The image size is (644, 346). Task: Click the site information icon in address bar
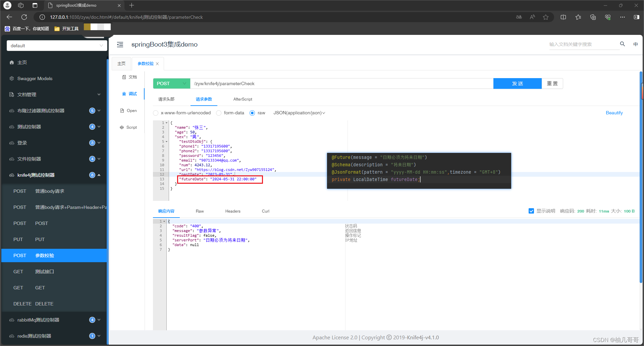[42, 17]
